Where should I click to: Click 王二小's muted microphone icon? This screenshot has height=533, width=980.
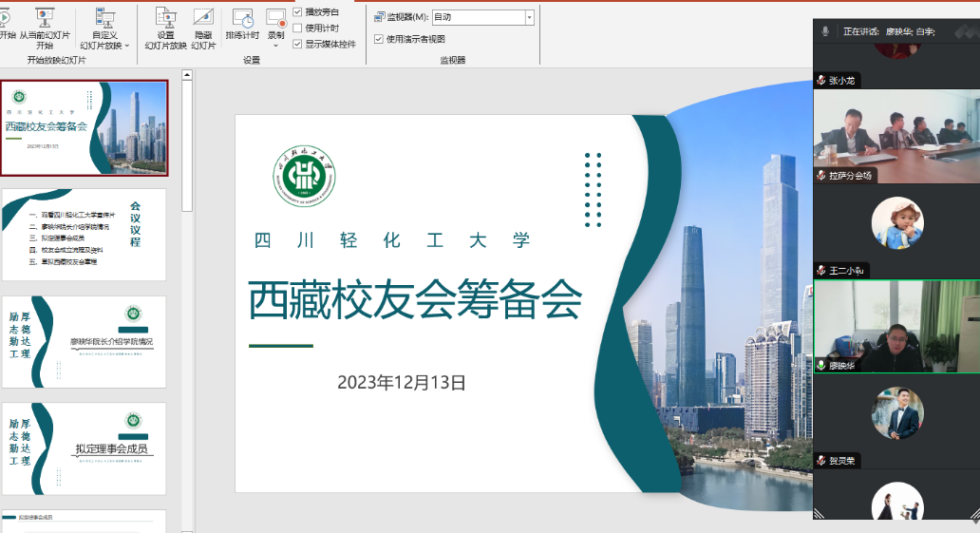pos(821,270)
